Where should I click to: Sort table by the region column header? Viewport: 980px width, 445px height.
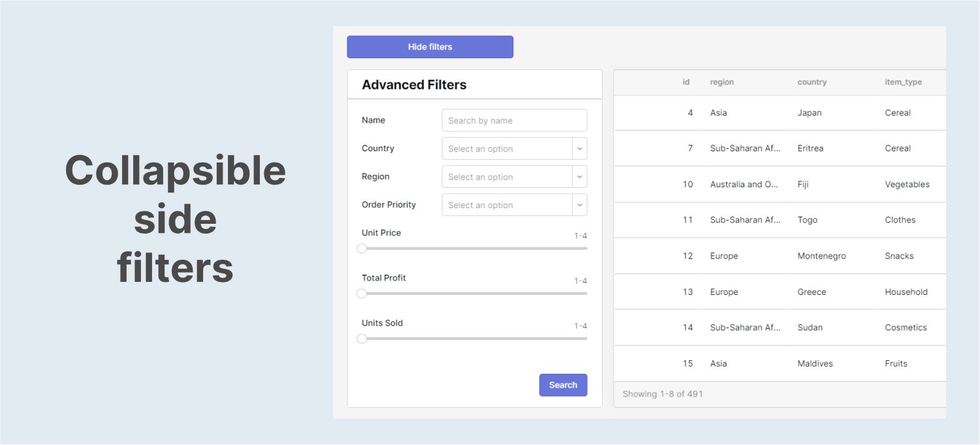click(722, 82)
